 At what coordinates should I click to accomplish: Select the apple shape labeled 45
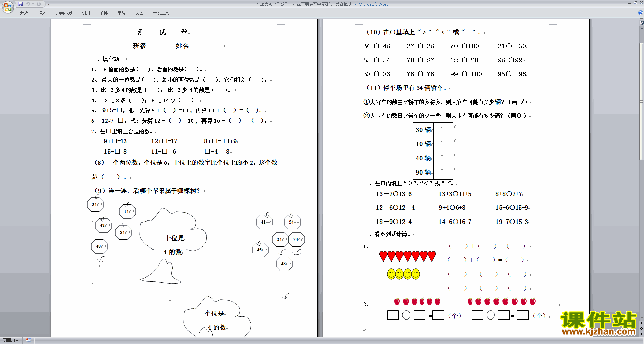point(260,250)
